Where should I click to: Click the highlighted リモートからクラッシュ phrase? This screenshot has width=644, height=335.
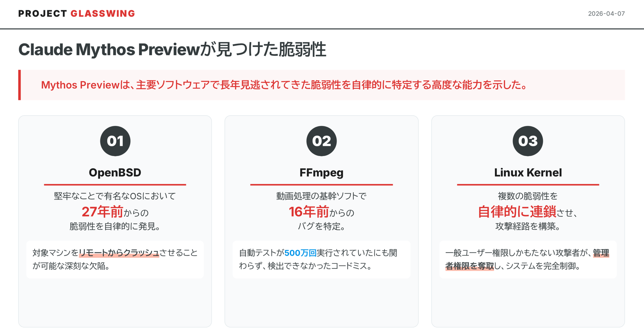pos(119,253)
